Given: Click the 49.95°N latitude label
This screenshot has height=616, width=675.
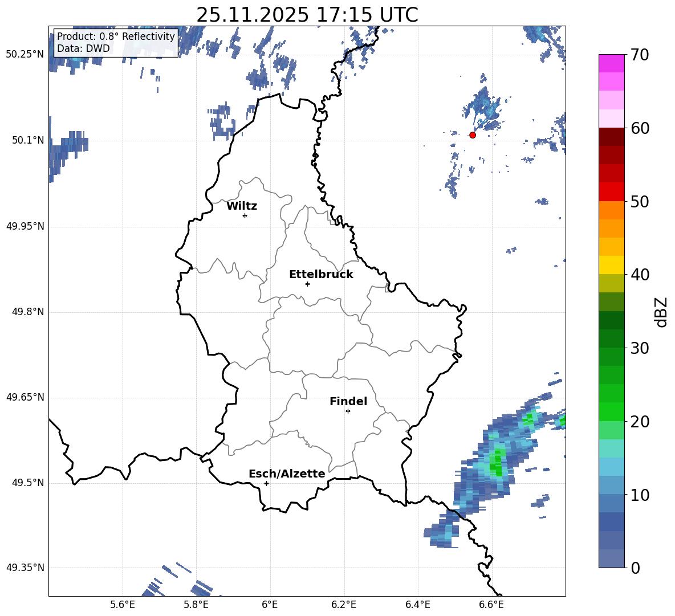Looking at the screenshot, I should coord(25,226).
